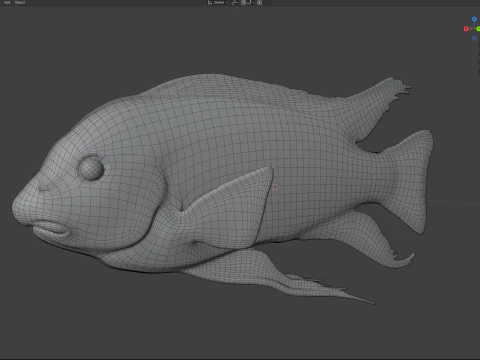The height and width of the screenshot is (360, 480).
Task: Toggle snapping magnet button
Action: point(243,2)
